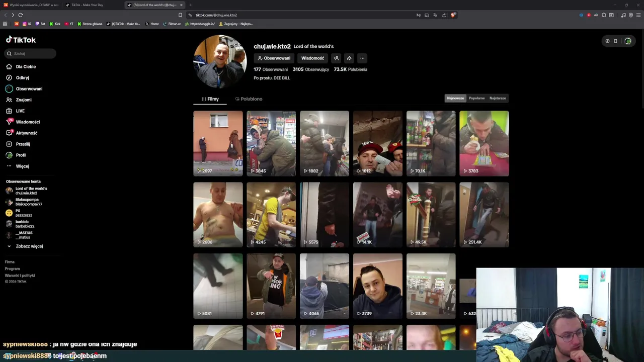
Task: Open Wiadomości inbox in sidebar
Action: [x=23, y=122]
